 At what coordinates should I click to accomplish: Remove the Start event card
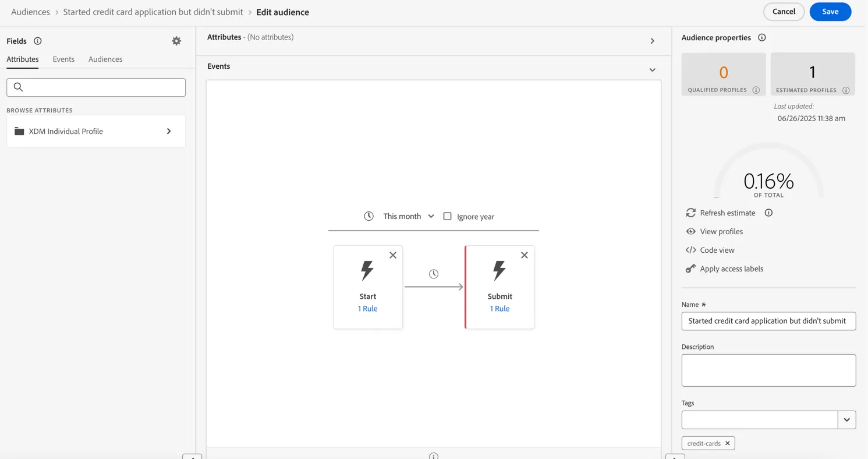(x=393, y=255)
